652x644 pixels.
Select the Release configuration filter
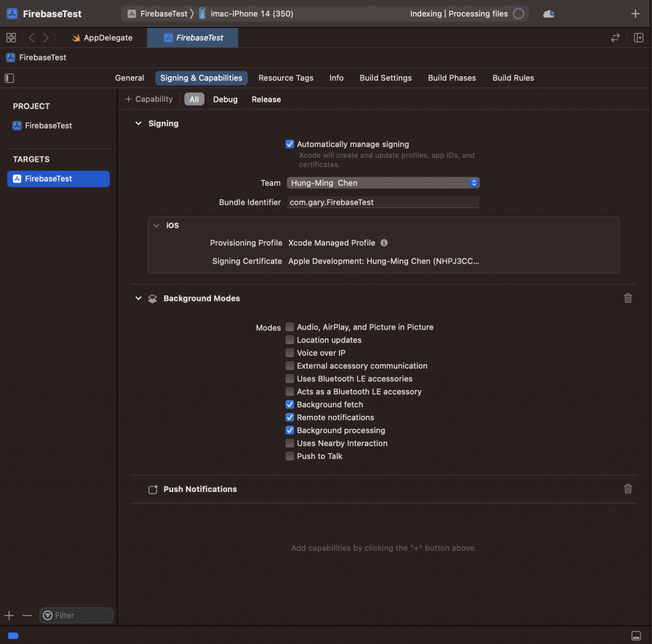[266, 99]
